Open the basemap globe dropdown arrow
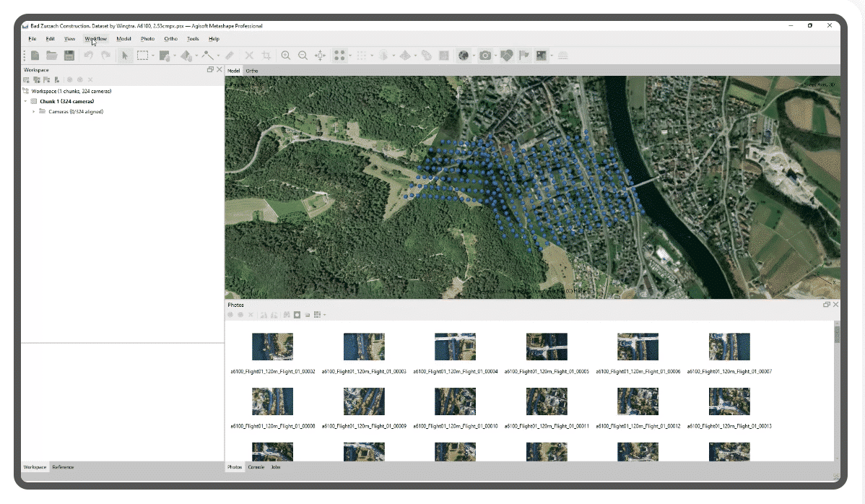The image size is (865, 504). tap(474, 56)
